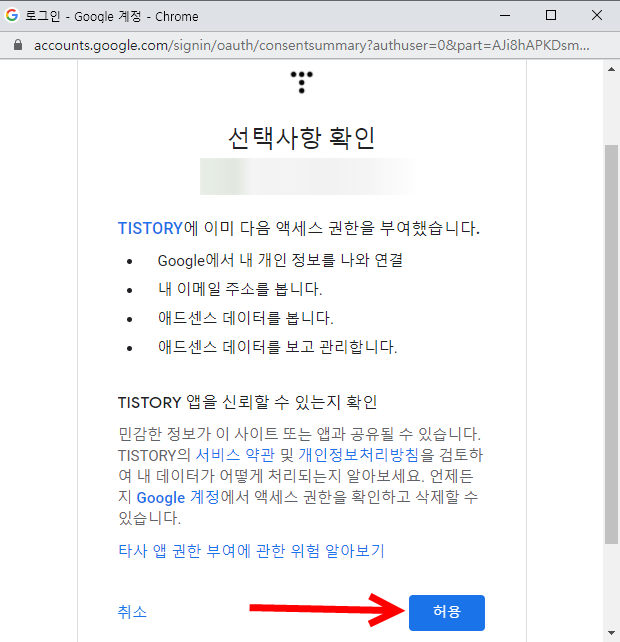Click the Google logo in title bar
The width and height of the screenshot is (620, 642).
click(x=12, y=16)
